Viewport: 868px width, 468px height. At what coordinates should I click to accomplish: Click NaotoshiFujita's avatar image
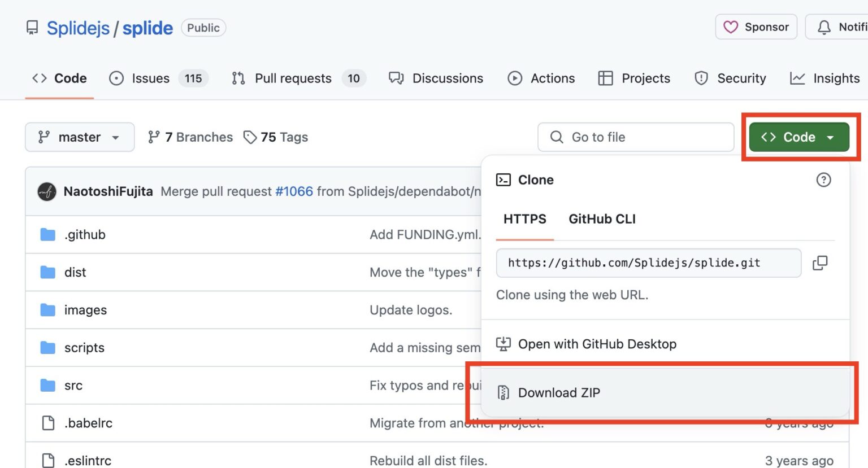47,192
